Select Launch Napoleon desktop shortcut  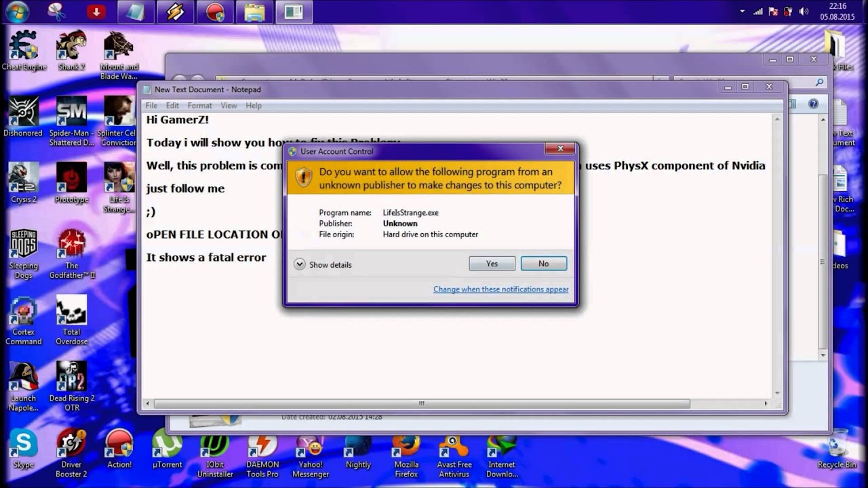tap(24, 386)
